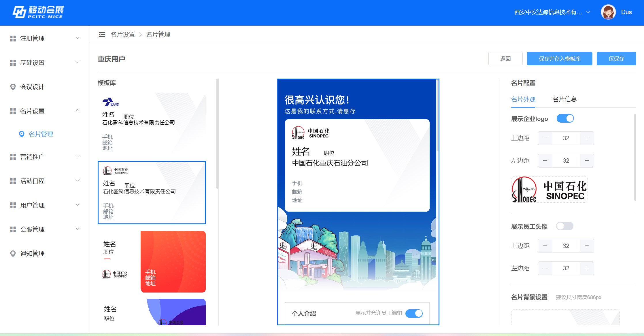Select the PCITC logo card template
This screenshot has height=336, width=644.
[x=152, y=124]
